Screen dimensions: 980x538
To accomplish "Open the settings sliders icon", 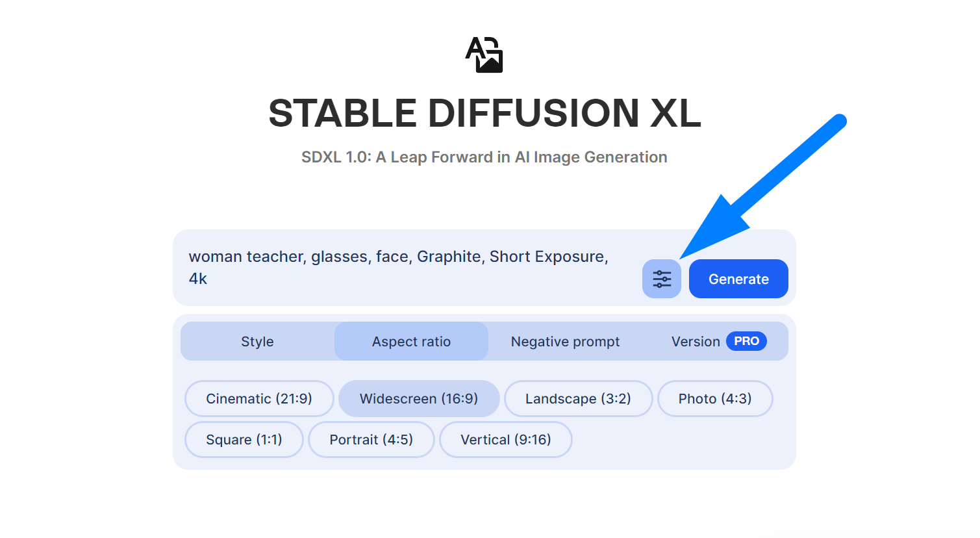I will pos(661,279).
